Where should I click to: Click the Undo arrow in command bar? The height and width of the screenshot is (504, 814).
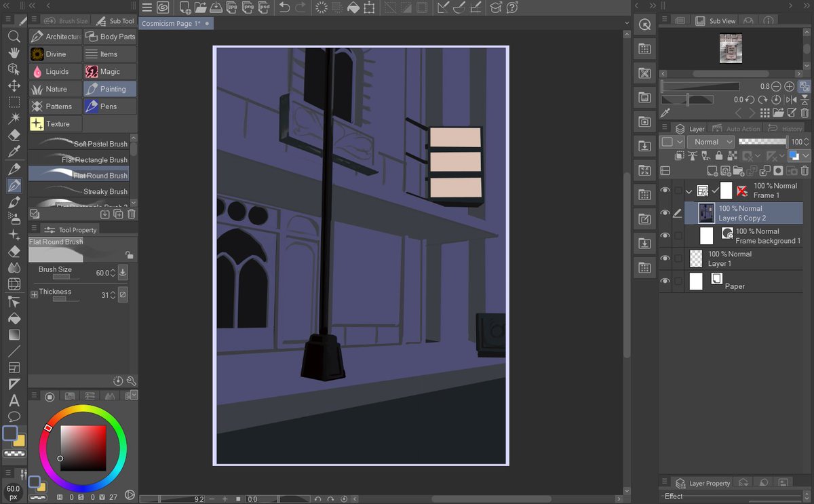click(284, 7)
